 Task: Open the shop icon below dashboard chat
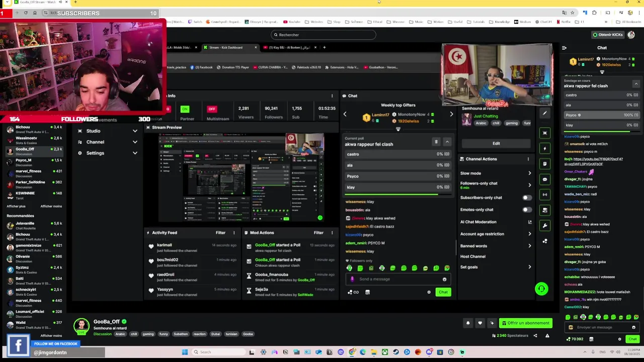367,292
